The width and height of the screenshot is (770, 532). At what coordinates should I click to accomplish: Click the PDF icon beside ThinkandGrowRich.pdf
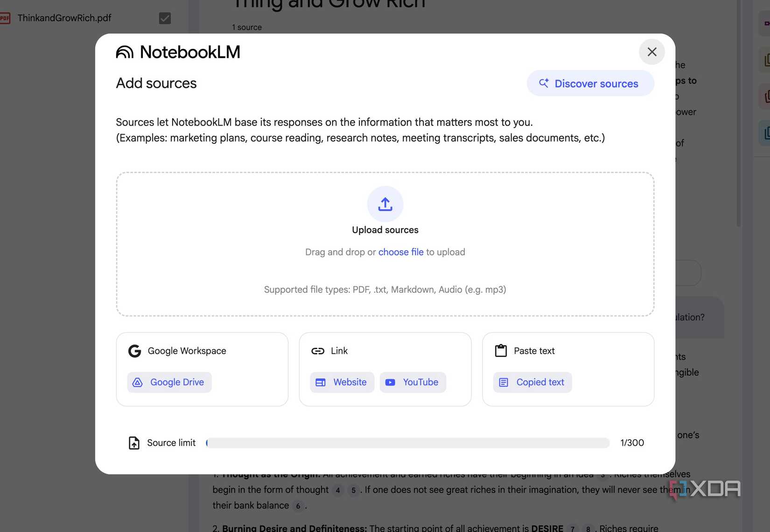(5, 18)
